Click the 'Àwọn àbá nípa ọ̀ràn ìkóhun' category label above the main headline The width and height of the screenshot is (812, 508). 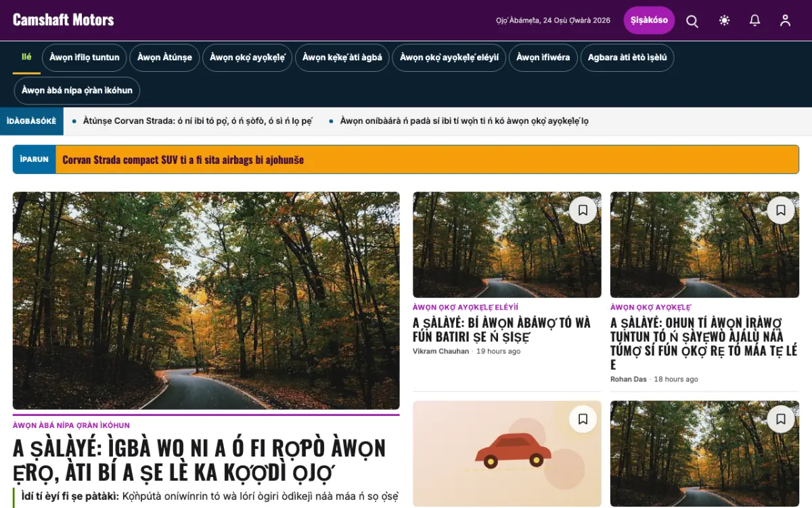coord(71,425)
